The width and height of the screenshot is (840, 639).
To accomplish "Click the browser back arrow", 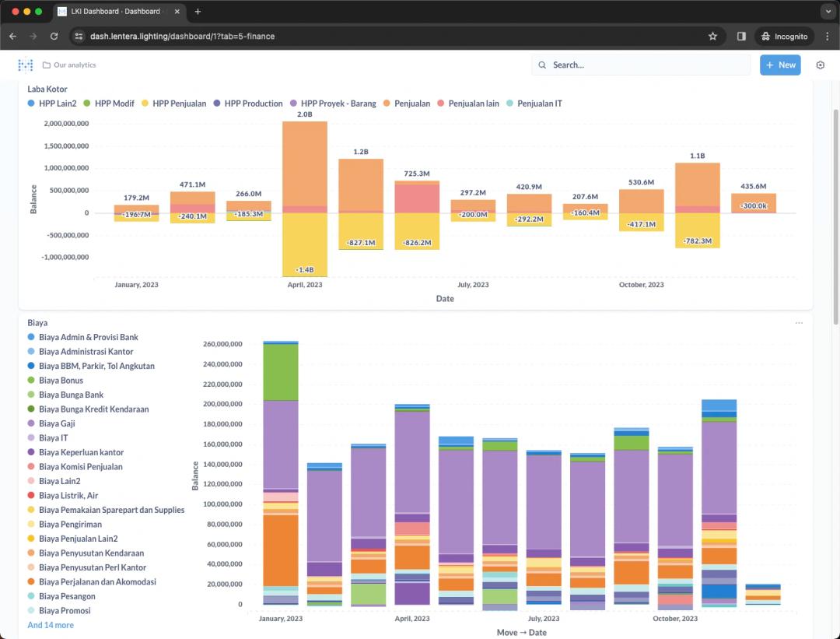I will (13, 37).
